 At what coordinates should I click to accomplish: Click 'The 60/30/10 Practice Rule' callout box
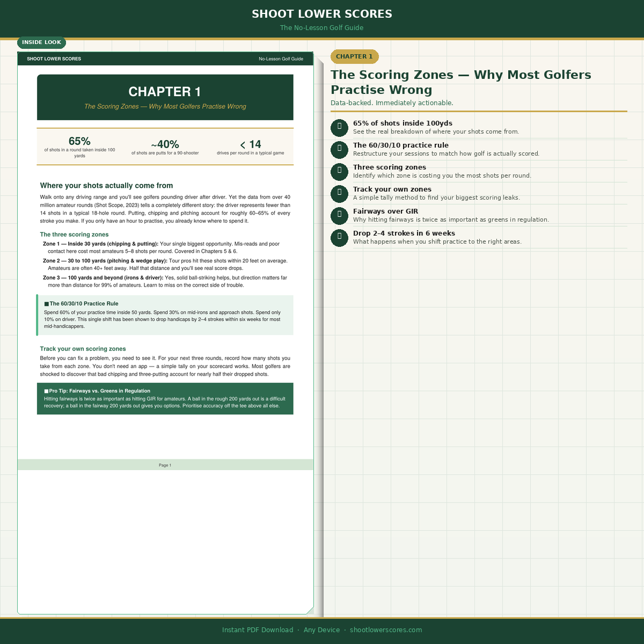(165, 315)
